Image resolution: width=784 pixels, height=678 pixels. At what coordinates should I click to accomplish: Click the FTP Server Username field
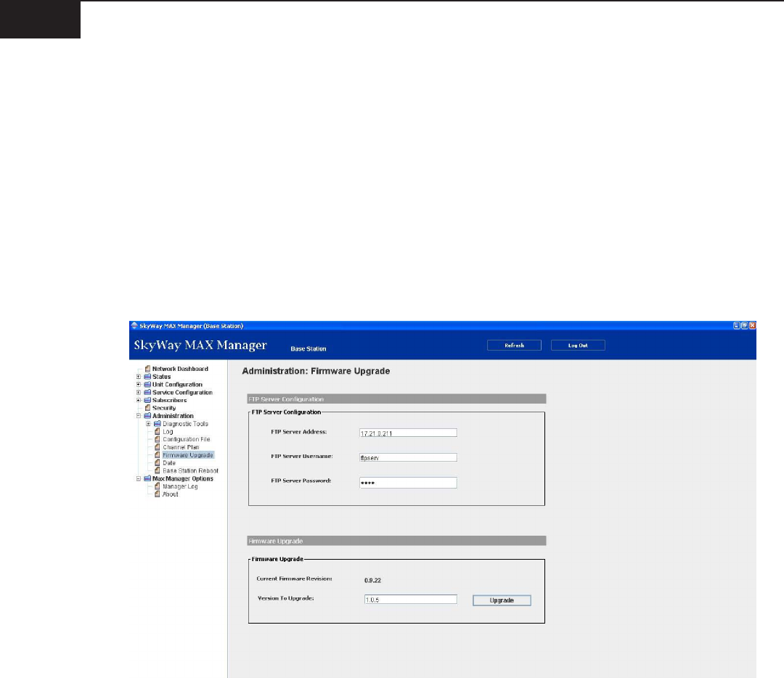(408, 457)
